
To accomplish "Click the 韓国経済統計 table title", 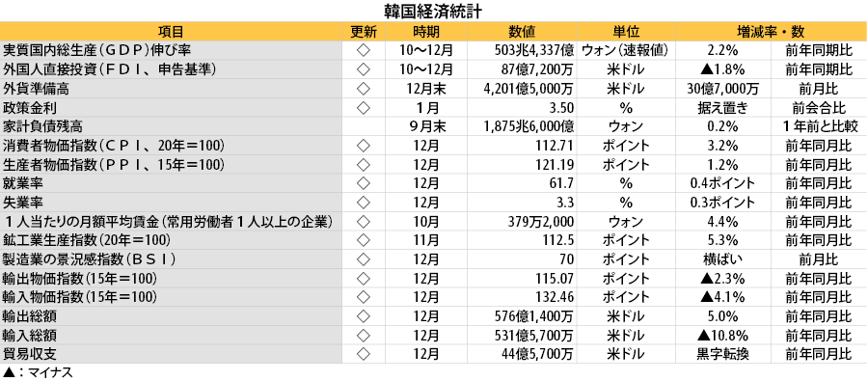I will (434, 11).
